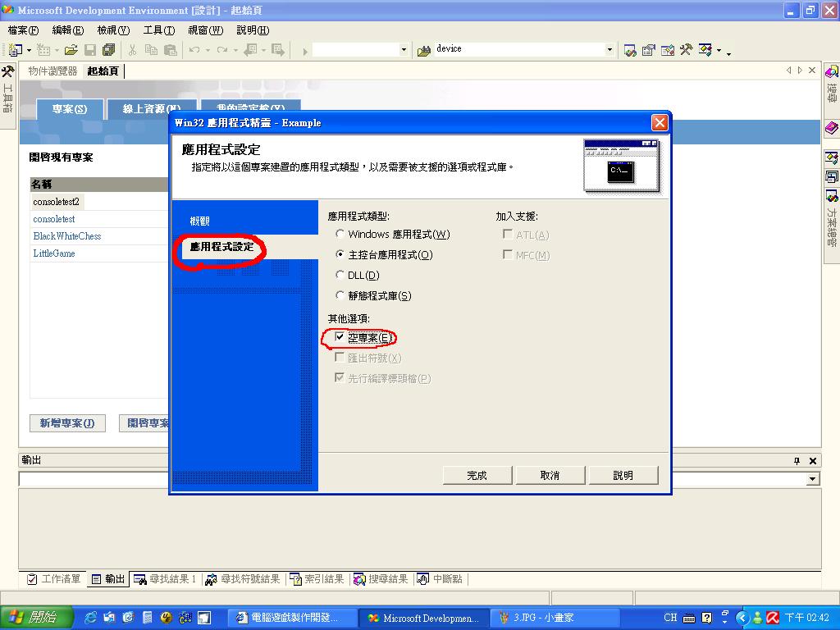Expand the Add New Item dropdown arrow
Viewport: 840px width, 630px height.
pyautogui.click(x=57, y=50)
